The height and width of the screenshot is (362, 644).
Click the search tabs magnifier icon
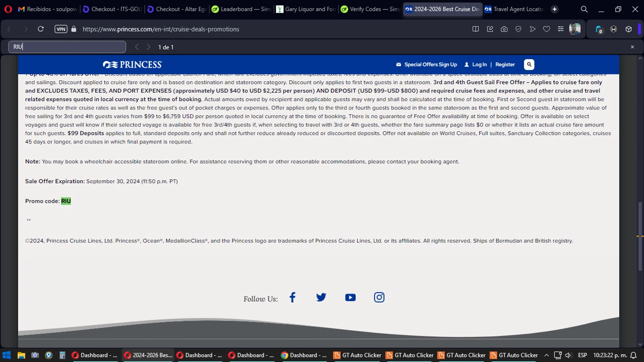pos(584,9)
